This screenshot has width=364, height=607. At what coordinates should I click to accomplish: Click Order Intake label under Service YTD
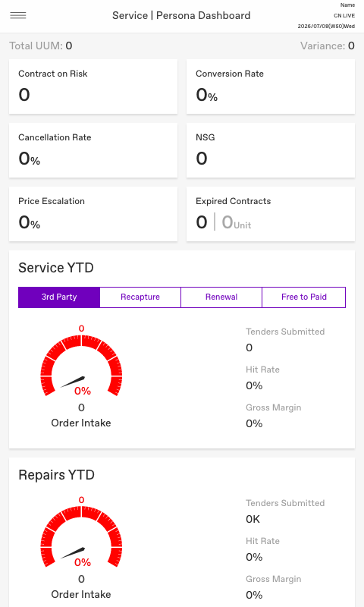coord(81,423)
